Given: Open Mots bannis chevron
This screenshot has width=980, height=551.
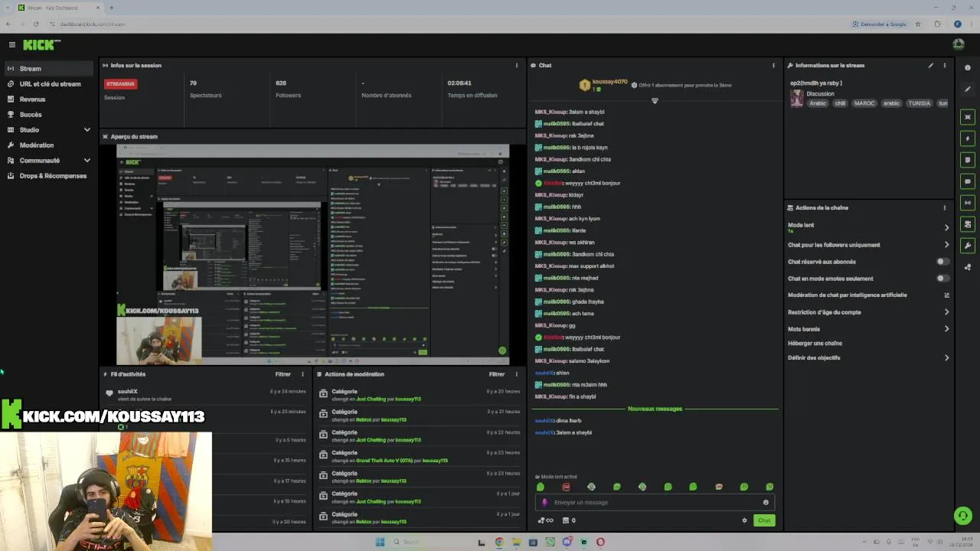Looking at the screenshot, I should click(946, 329).
